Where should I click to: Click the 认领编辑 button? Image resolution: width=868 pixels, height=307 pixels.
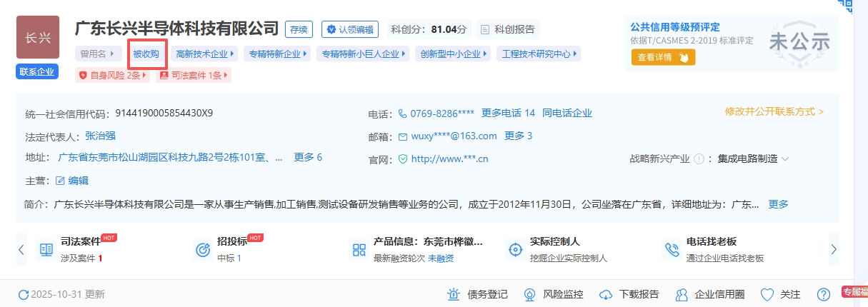tap(350, 29)
